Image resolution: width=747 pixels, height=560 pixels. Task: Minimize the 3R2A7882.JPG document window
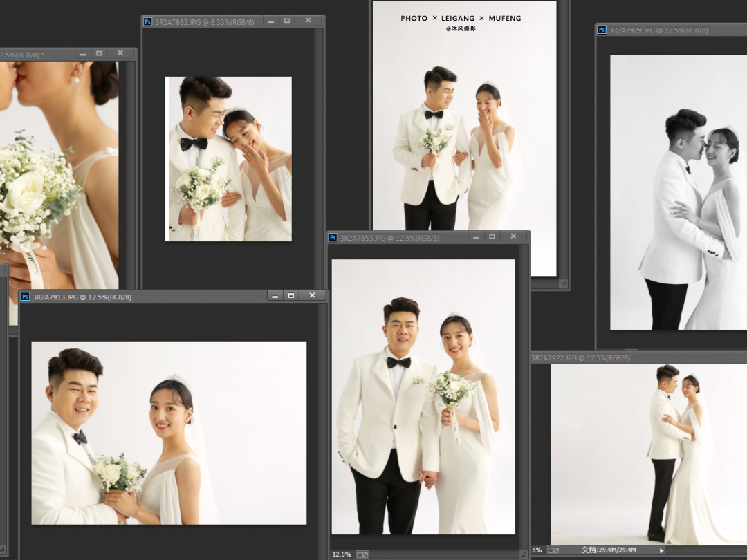pos(270,21)
